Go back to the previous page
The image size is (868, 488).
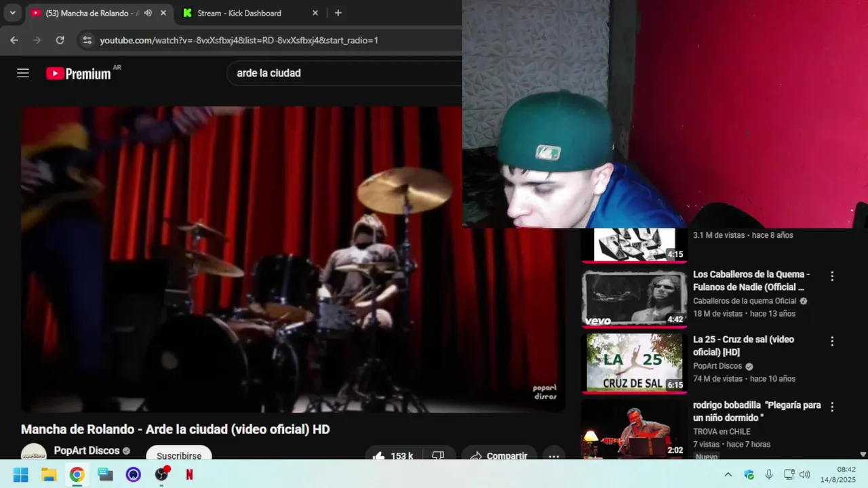pyautogui.click(x=14, y=40)
